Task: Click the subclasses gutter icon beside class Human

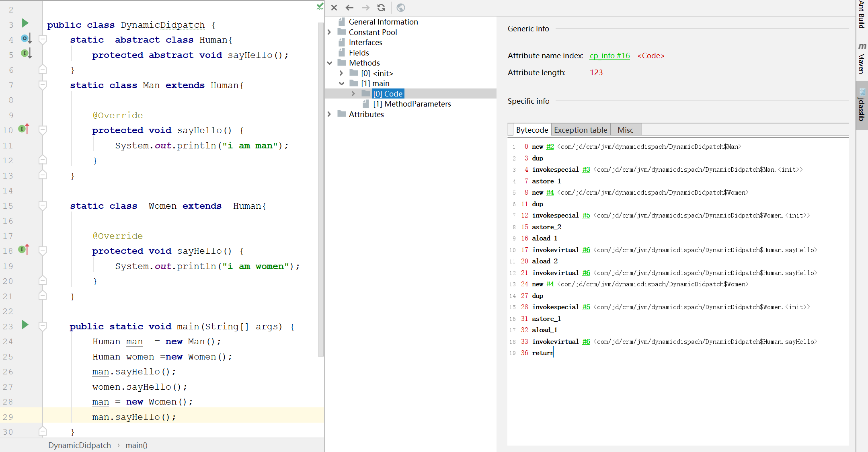Action: click(x=27, y=39)
